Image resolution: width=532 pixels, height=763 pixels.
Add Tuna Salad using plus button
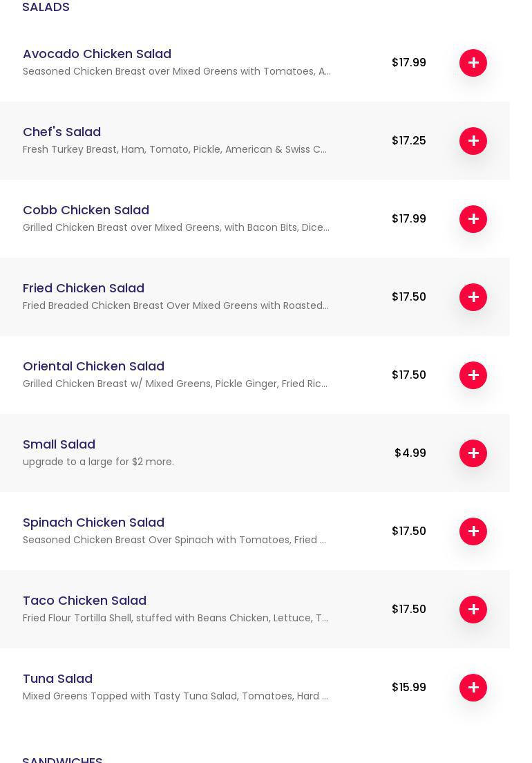tap(473, 688)
